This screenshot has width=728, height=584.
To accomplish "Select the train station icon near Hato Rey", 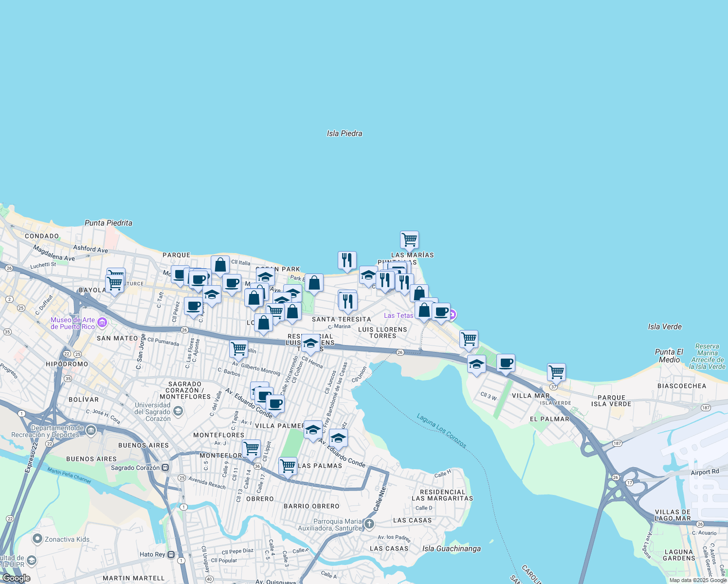I will click(171, 555).
